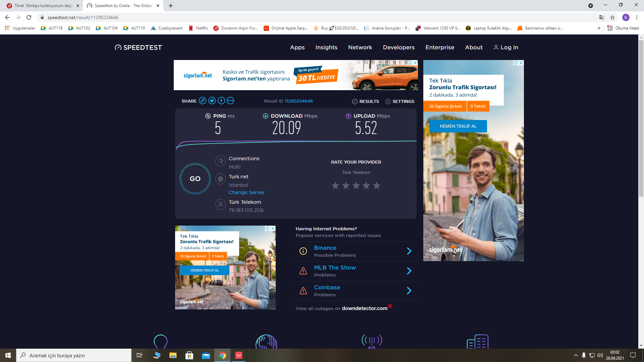
Task: Open the Windows Start menu
Action: 8,355
